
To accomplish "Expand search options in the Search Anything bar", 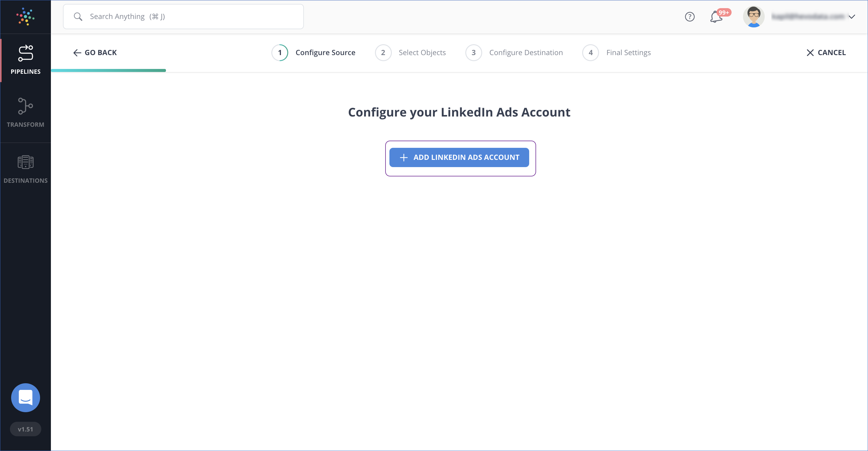I will coord(183,16).
